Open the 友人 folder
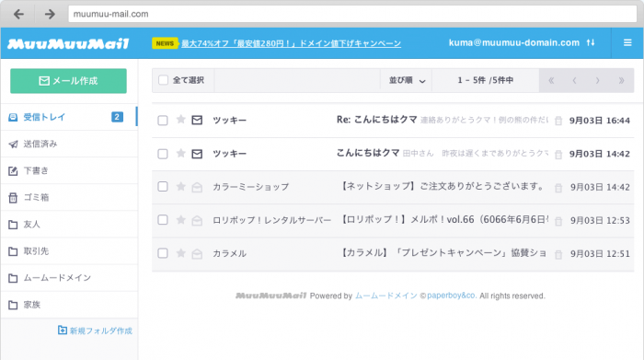 point(69,225)
